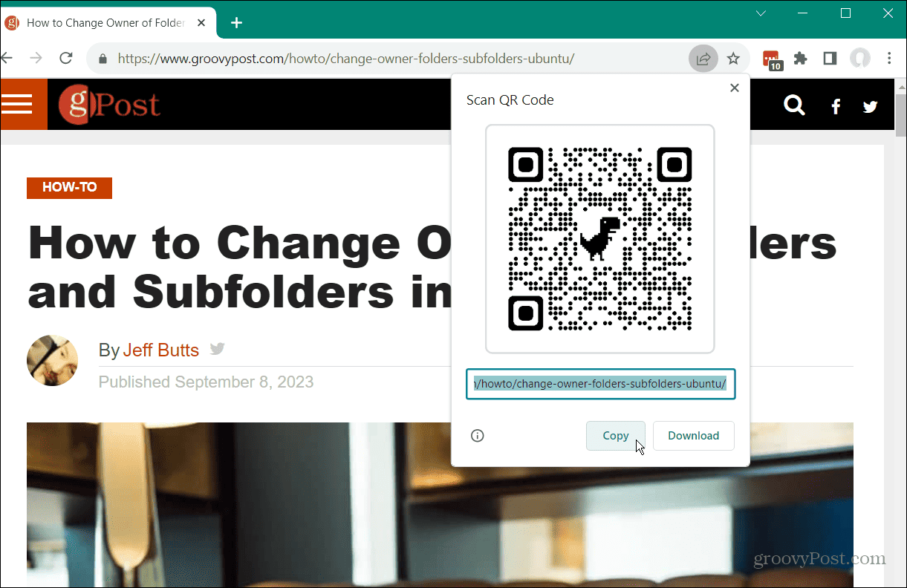Screen dimensions: 907x588
Task: Open the Chrome profile avatar
Action: click(860, 59)
